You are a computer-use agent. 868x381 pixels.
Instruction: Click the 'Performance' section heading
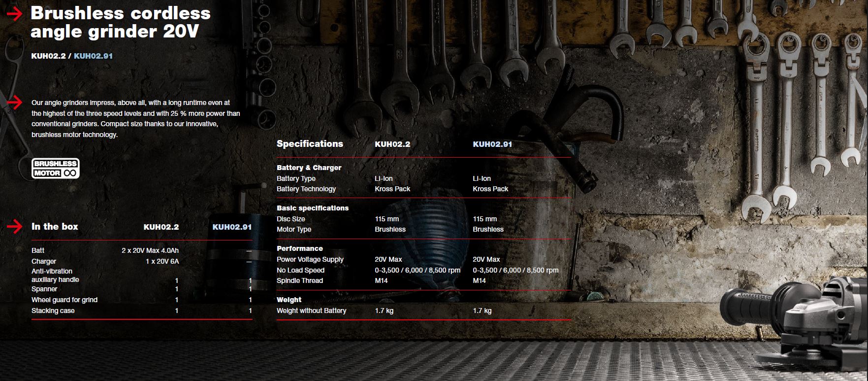[x=300, y=248]
